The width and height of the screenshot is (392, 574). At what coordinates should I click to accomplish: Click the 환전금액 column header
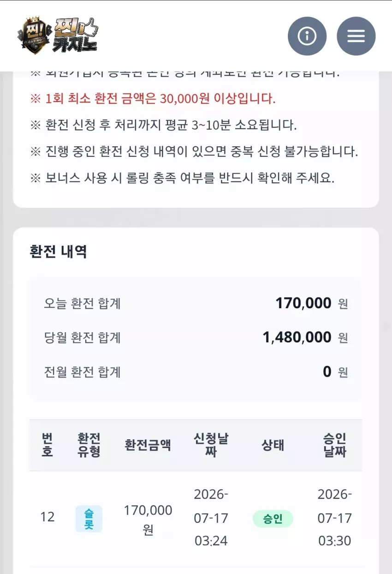(148, 445)
